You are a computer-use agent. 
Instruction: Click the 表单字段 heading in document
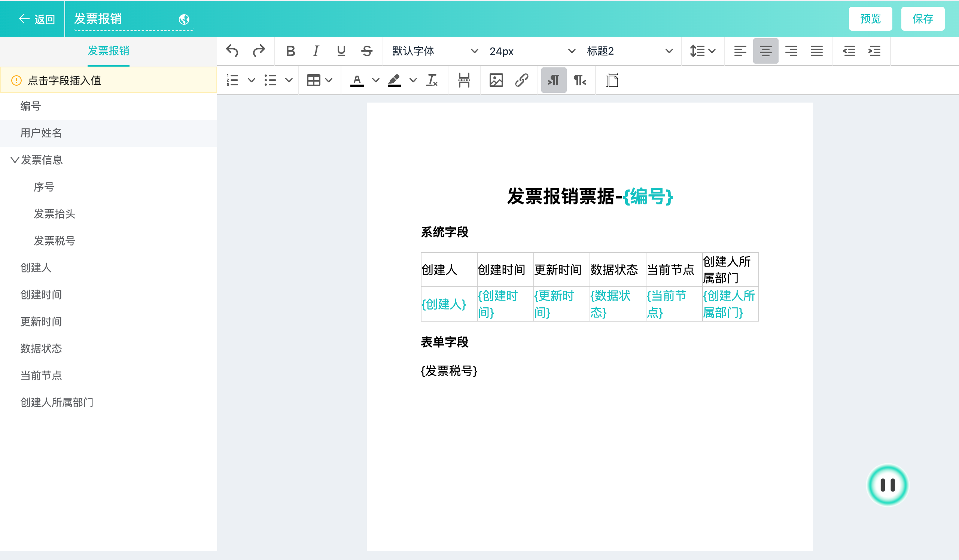tap(444, 342)
